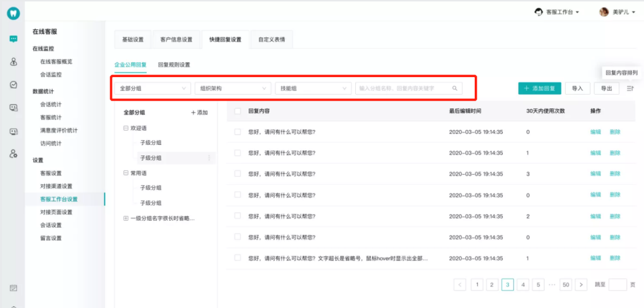Screen dimensions: 644x308
Task: Toggle the select-all checkbox in table header
Action: coord(237,111)
